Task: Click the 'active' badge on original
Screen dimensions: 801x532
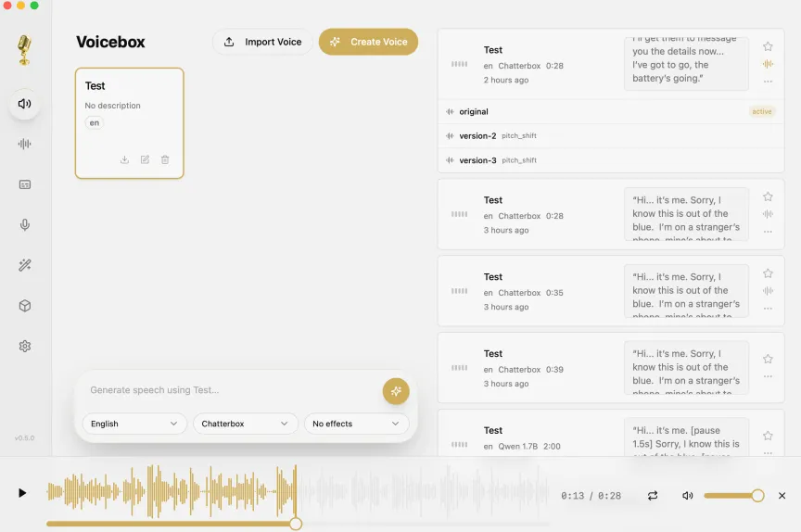Action: coord(762,111)
